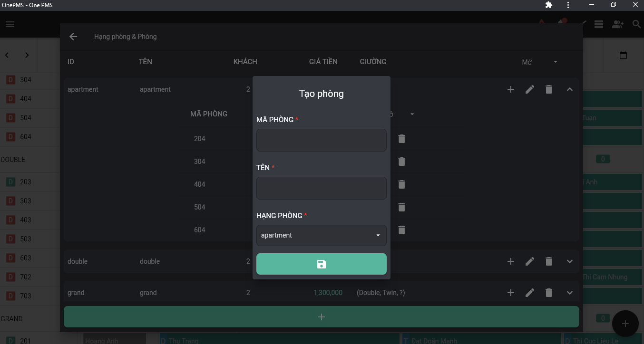This screenshot has width=644, height=344.
Task: Click the grand price 1,300,000
Action: (x=328, y=293)
